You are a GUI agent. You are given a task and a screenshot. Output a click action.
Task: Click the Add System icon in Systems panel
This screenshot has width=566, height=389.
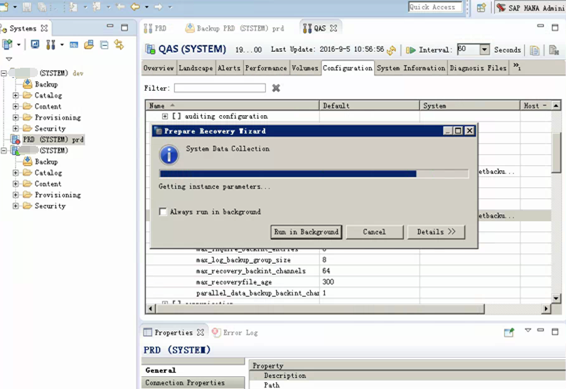click(7, 44)
